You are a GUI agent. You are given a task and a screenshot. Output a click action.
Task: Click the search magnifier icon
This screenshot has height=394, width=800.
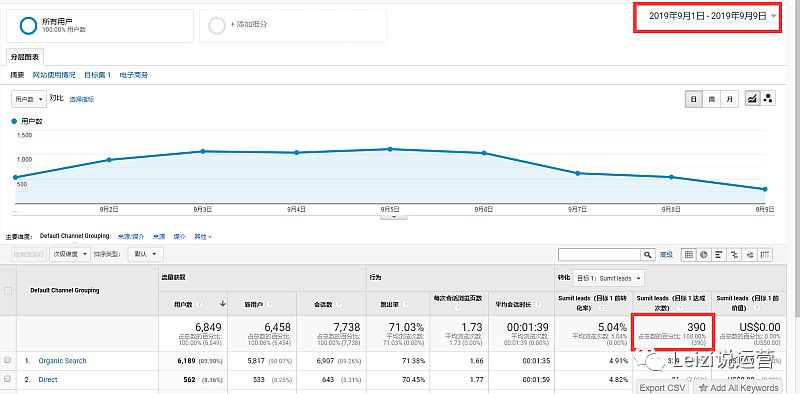point(648,254)
